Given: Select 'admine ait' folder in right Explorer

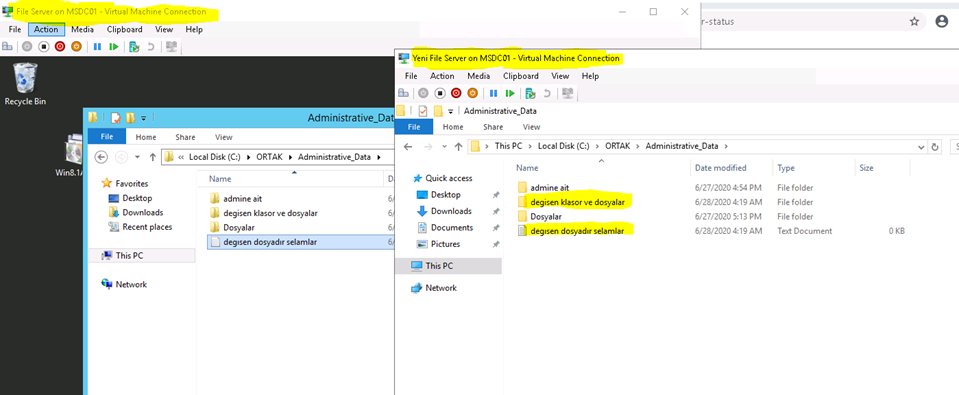Looking at the screenshot, I should pyautogui.click(x=549, y=188).
